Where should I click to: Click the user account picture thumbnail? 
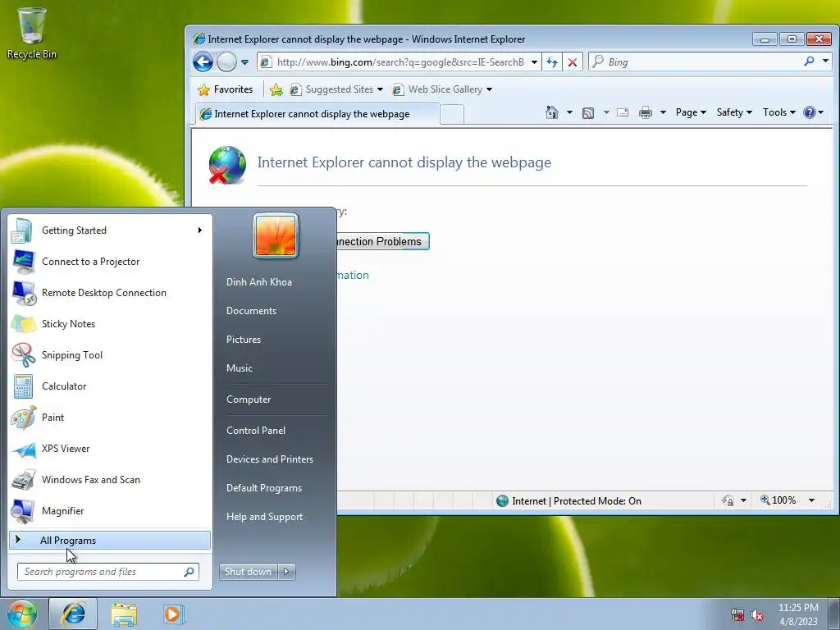pyautogui.click(x=276, y=235)
